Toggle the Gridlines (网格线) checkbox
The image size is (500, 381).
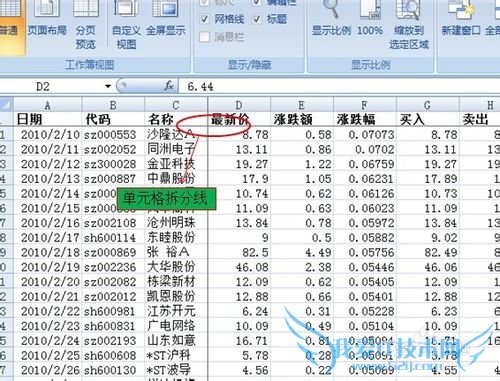pyautogui.click(x=205, y=19)
